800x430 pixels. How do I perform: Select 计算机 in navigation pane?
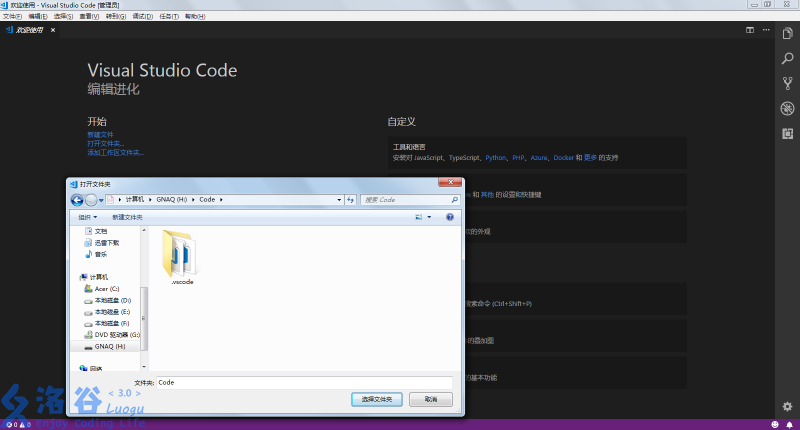pos(94,277)
